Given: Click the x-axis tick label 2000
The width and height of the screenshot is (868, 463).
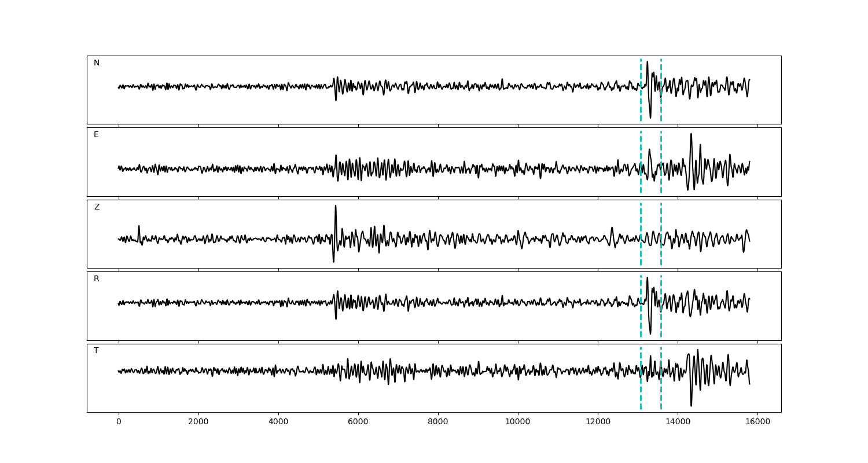Looking at the screenshot, I should coord(198,422).
